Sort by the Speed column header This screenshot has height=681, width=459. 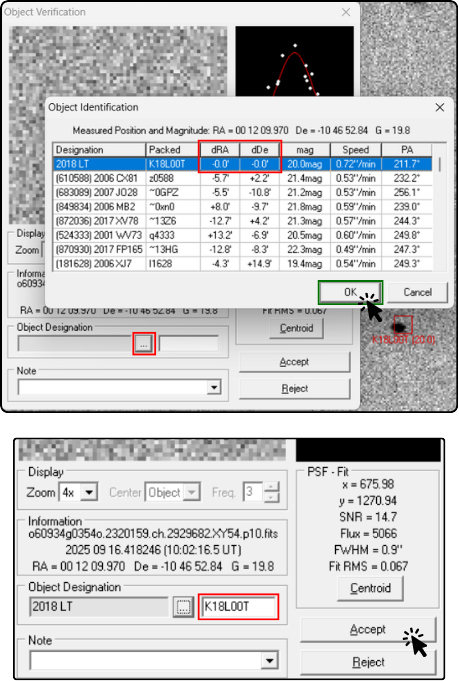356,150
